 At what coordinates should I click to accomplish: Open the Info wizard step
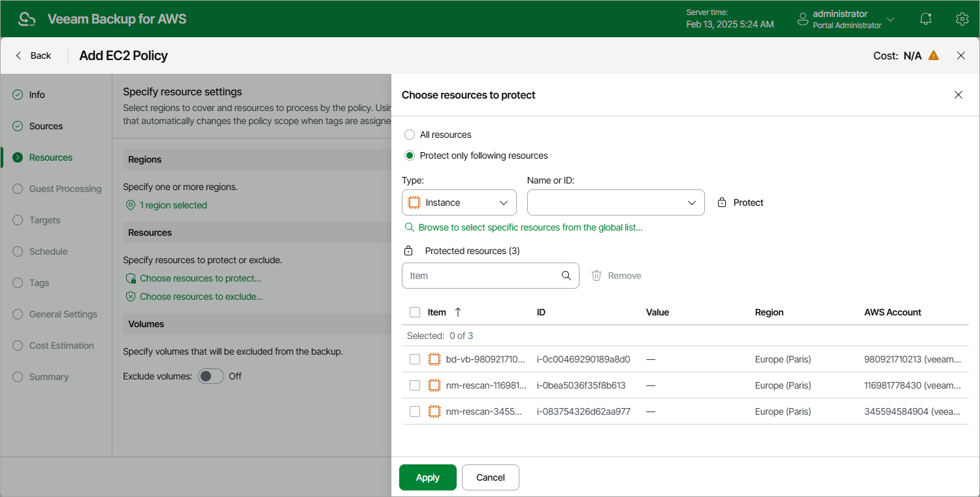37,95
